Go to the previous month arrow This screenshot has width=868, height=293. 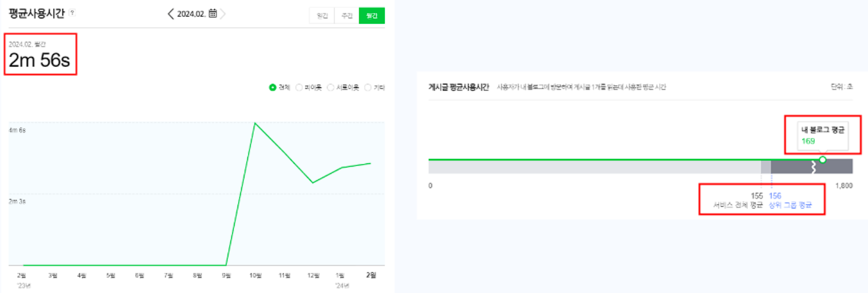pos(171,13)
